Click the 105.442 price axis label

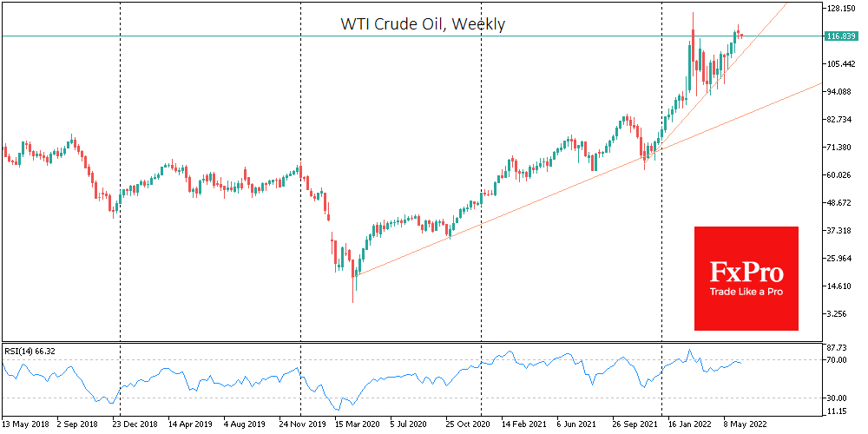click(841, 64)
